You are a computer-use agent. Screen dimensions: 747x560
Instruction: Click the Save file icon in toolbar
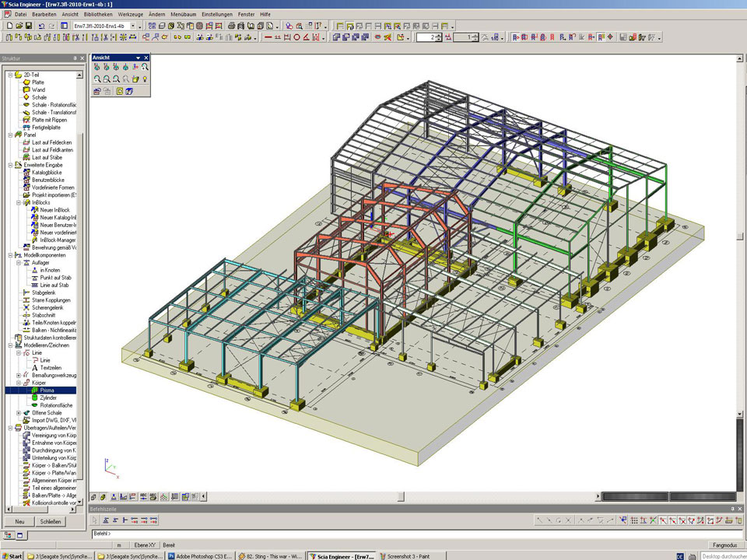pyautogui.click(x=29, y=26)
